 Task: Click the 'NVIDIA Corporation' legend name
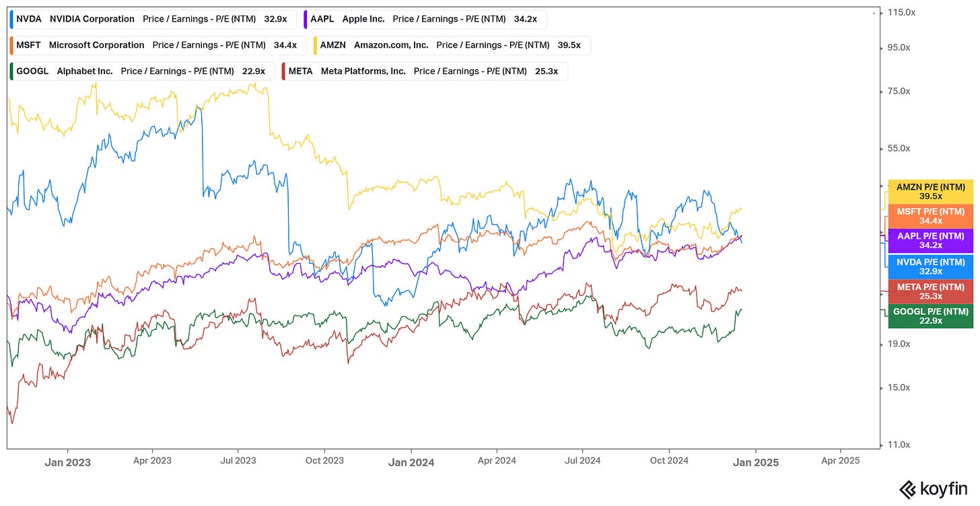[x=92, y=19]
